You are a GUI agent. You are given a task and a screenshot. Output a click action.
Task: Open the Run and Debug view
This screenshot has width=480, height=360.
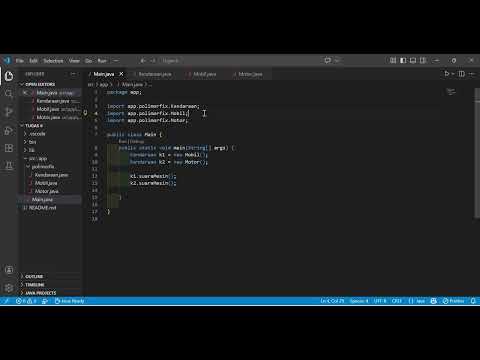click(9, 130)
